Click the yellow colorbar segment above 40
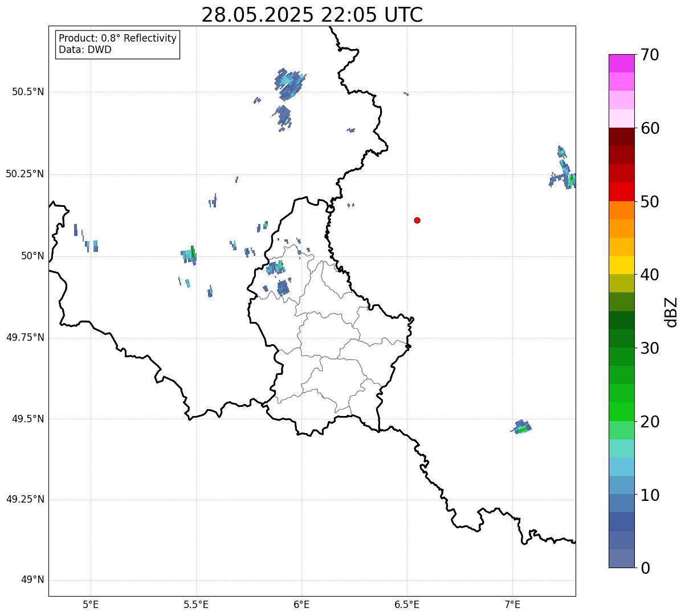Image resolution: width=685 pixels, height=616 pixels. (x=621, y=265)
